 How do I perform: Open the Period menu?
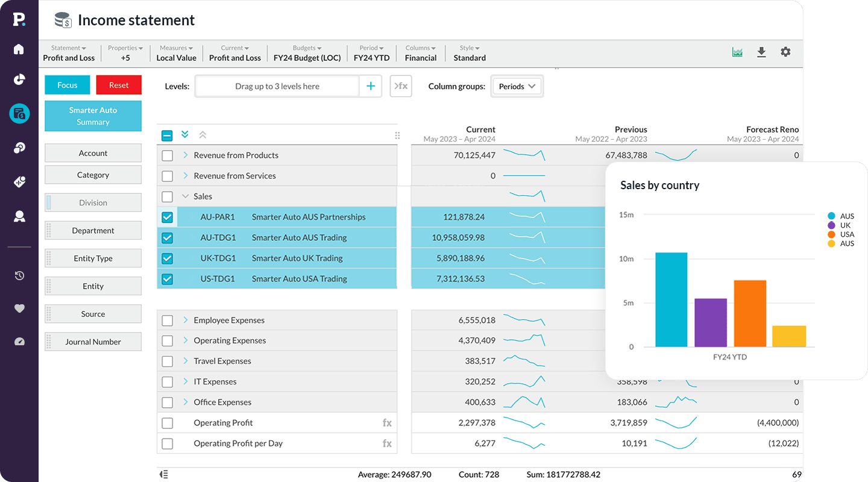(x=372, y=53)
